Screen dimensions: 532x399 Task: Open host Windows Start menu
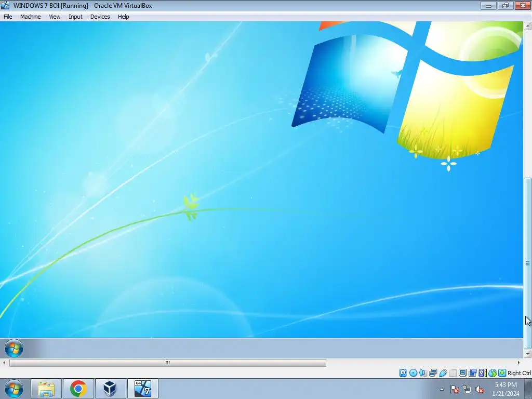14,389
